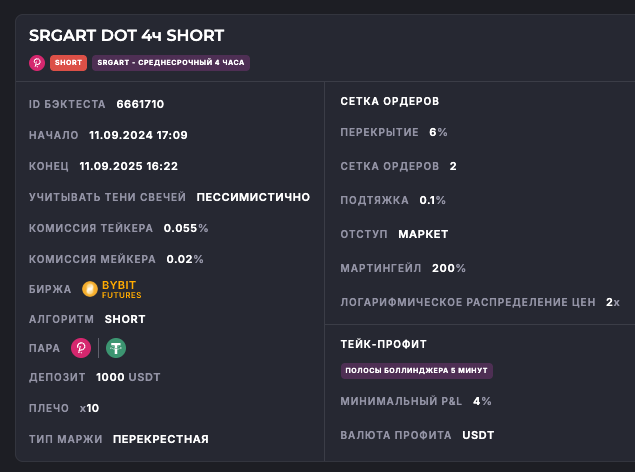Select the backtest ID 6661710
Viewport: 635px width, 472px height.
[140, 103]
